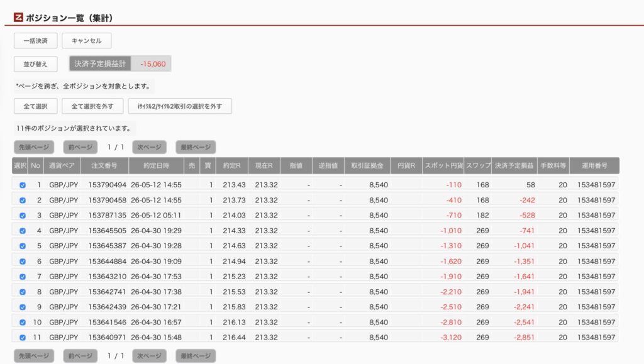Click order number 153790458
Image resolution: width=644 pixels, height=364 pixels.
(x=107, y=201)
